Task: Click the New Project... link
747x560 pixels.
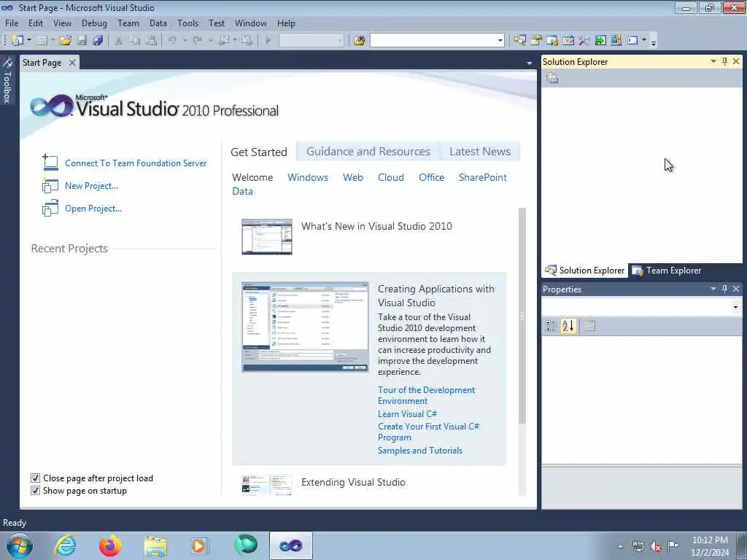Action: (x=91, y=186)
